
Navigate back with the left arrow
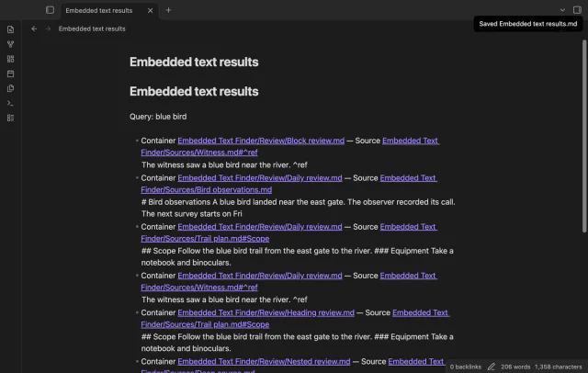pos(34,28)
